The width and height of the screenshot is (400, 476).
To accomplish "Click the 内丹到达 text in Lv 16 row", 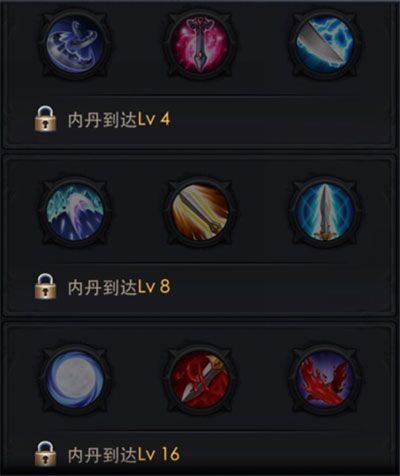I will click(102, 455).
